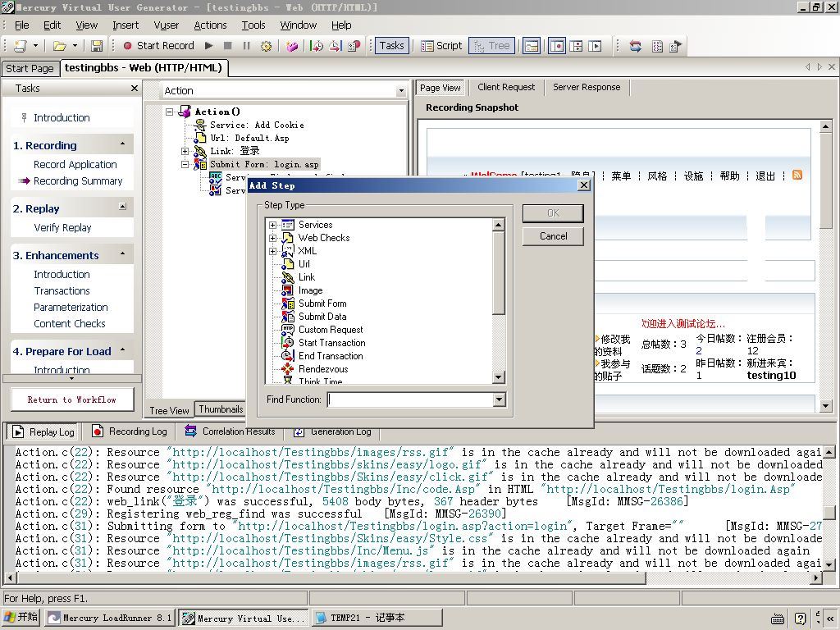Run the script with the play icon
840x630 pixels.
tap(209, 46)
